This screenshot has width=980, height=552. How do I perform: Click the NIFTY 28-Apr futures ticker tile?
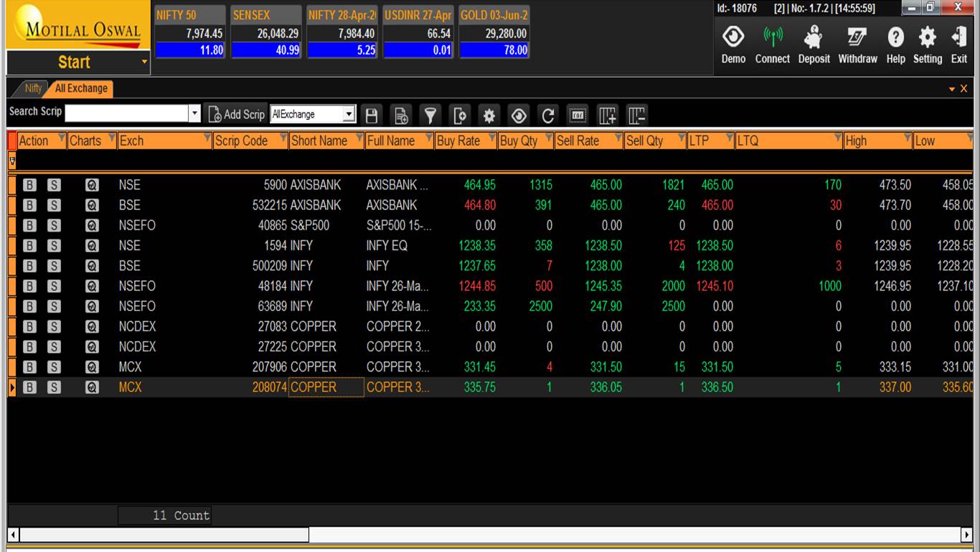point(342,32)
